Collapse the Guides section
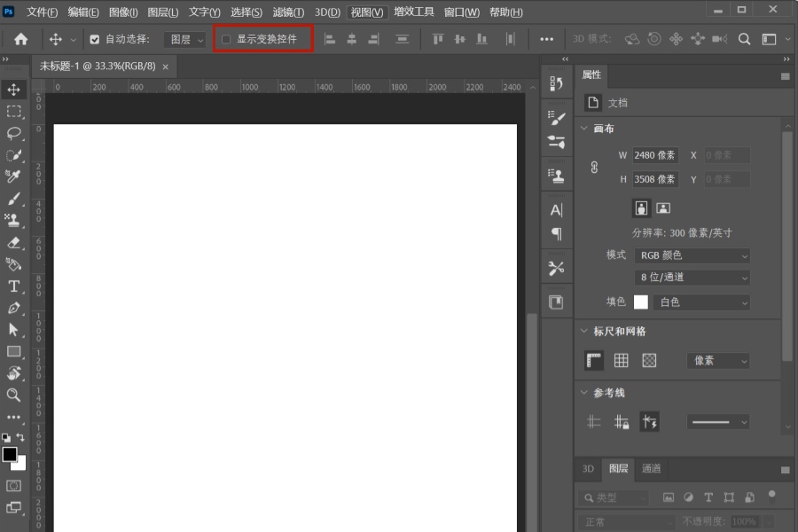 point(584,393)
